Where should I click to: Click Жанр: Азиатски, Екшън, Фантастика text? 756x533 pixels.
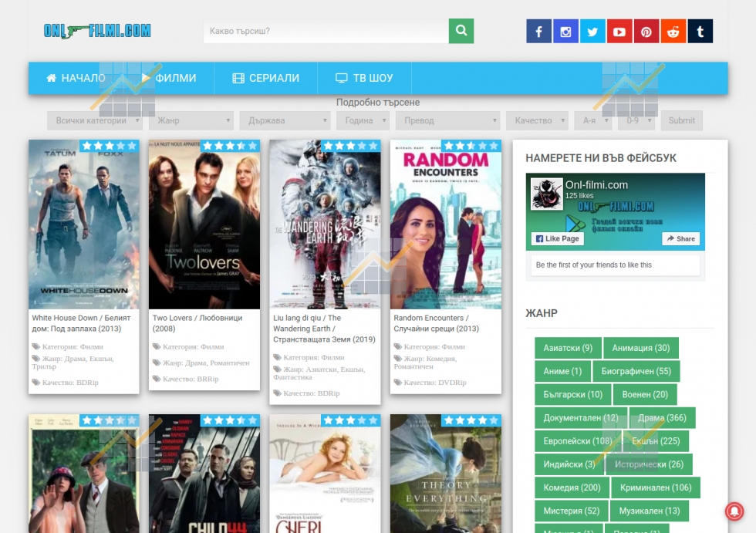319,373
